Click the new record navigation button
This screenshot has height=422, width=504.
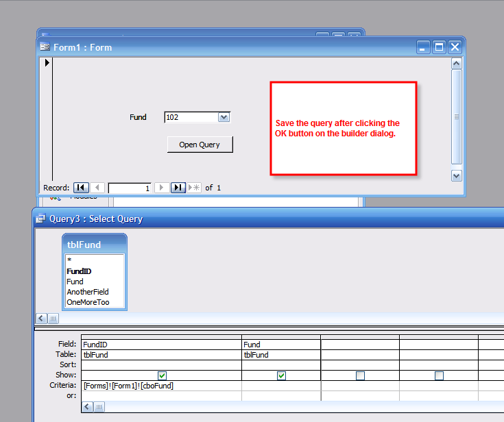[194, 188]
